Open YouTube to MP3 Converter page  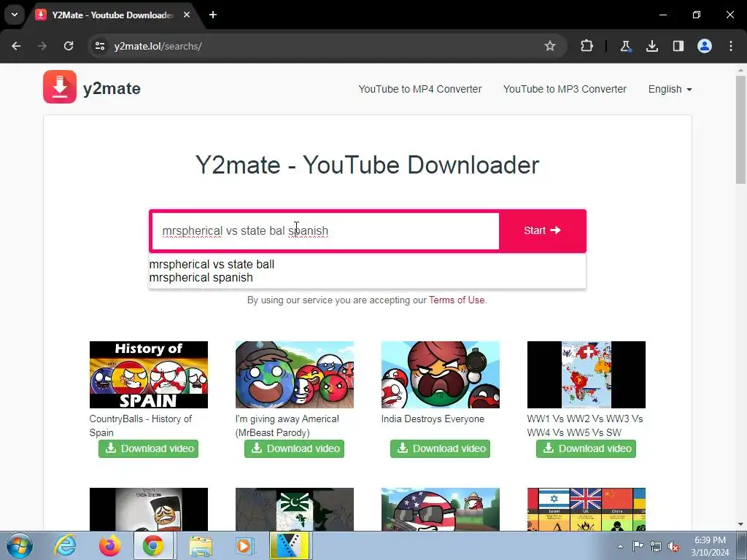[x=565, y=89]
